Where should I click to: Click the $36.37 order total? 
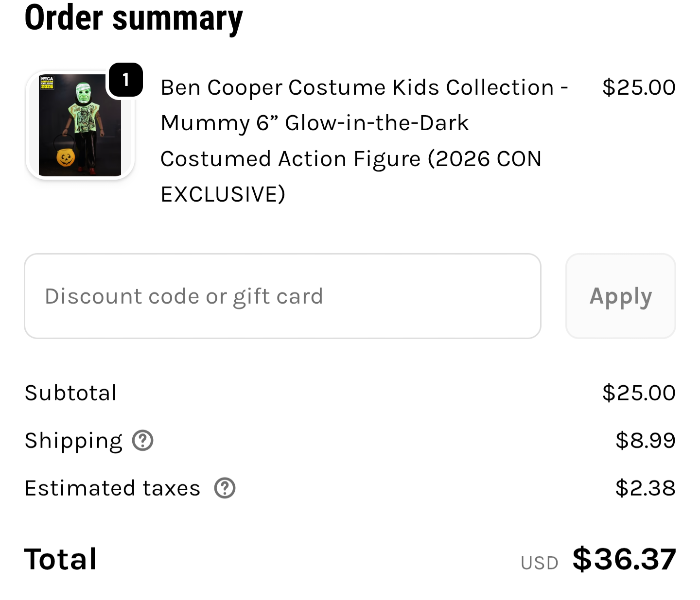[x=624, y=559]
